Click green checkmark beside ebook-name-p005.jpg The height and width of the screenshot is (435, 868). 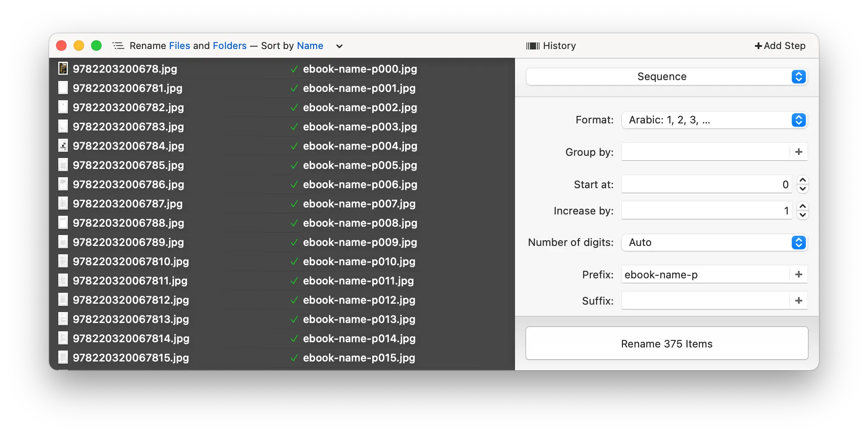point(294,165)
